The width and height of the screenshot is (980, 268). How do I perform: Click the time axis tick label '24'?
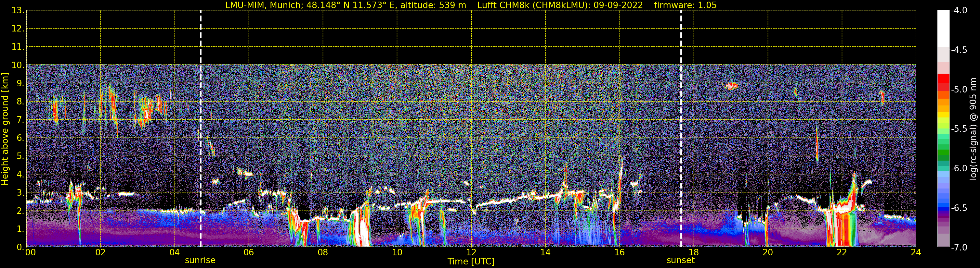(x=916, y=252)
